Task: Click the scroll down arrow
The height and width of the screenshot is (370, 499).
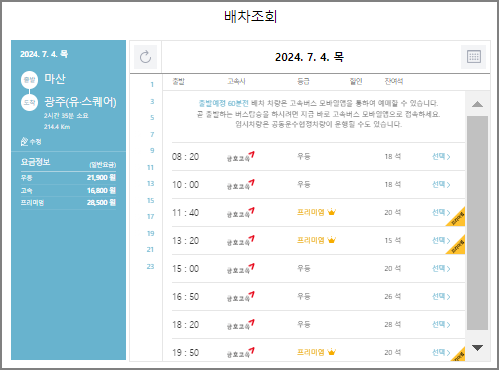Action: 477,348
